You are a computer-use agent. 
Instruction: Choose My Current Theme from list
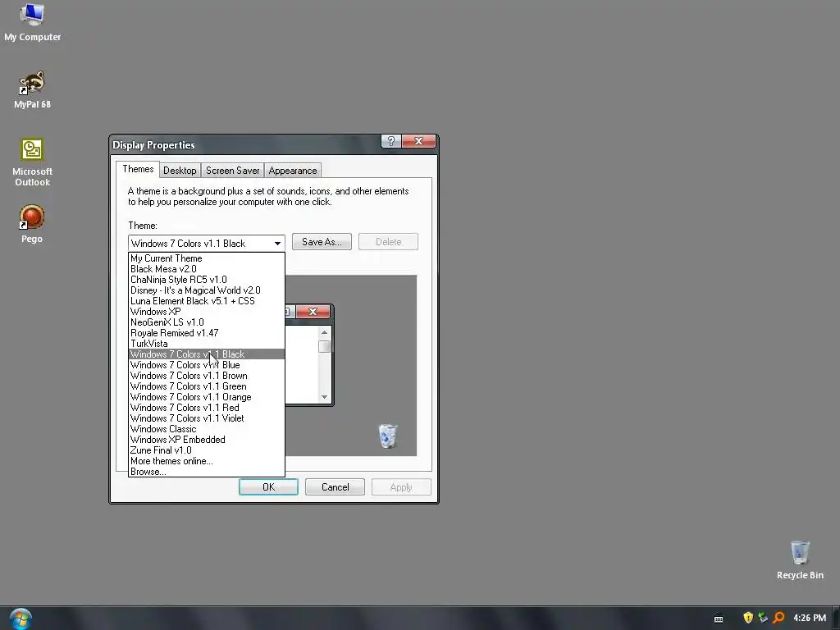pos(207,258)
